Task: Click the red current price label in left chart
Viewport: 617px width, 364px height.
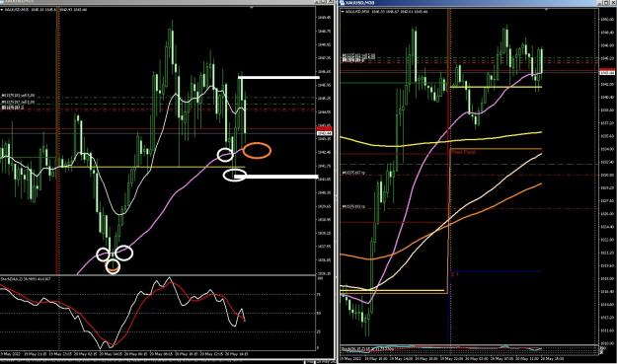Action: (x=324, y=129)
